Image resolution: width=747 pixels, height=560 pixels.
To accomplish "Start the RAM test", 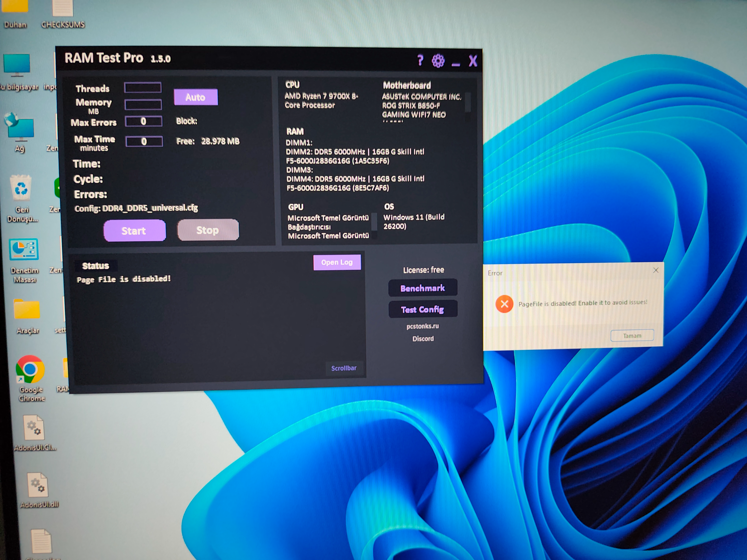I will [134, 230].
